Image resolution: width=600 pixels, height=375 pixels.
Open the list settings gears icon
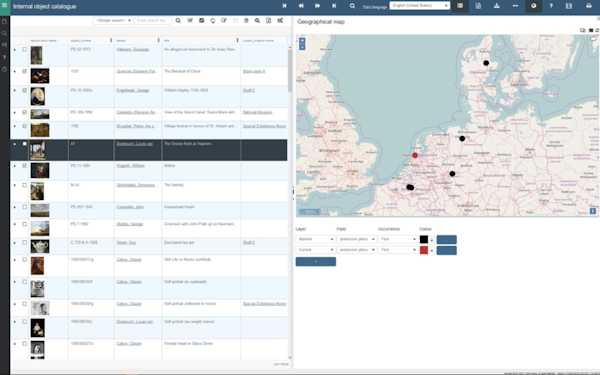click(x=280, y=20)
